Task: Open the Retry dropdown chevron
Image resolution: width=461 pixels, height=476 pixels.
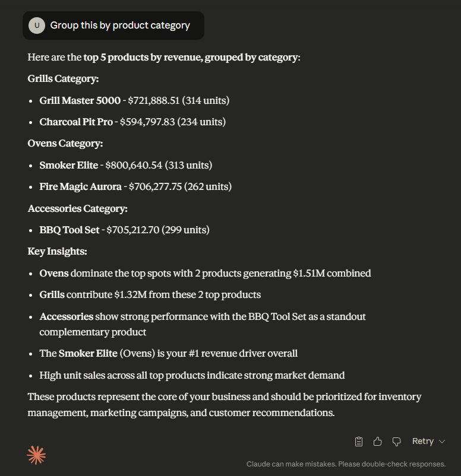Action: [x=441, y=441]
